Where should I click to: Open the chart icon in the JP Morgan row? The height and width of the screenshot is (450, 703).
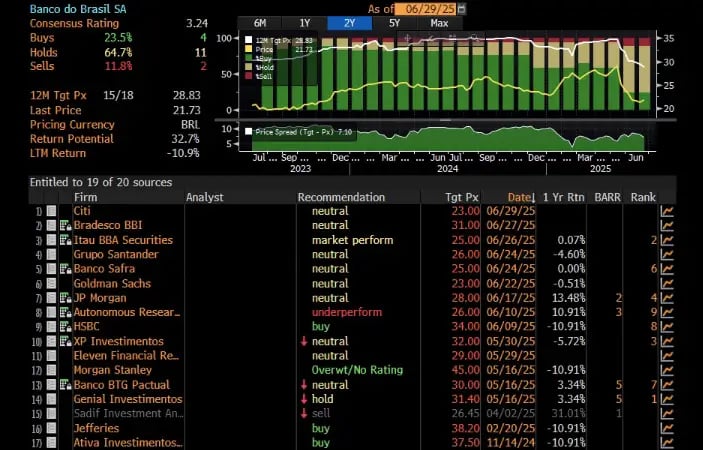point(667,298)
